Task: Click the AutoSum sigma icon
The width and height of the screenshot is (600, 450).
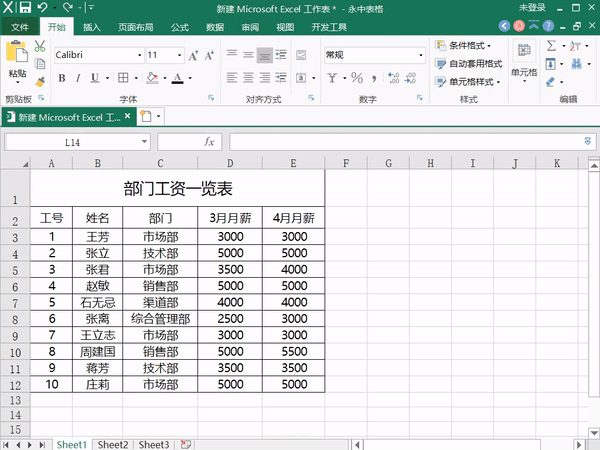Action: click(x=551, y=46)
